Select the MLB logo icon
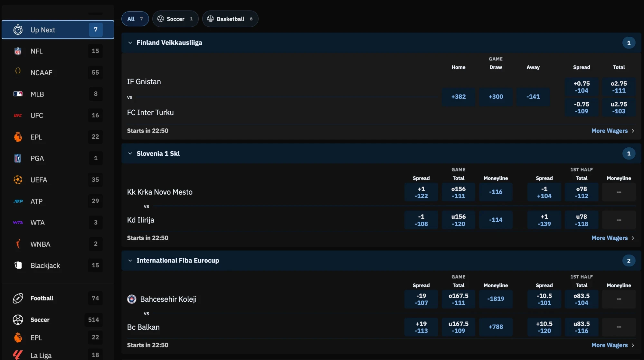The image size is (644, 360). click(18, 94)
